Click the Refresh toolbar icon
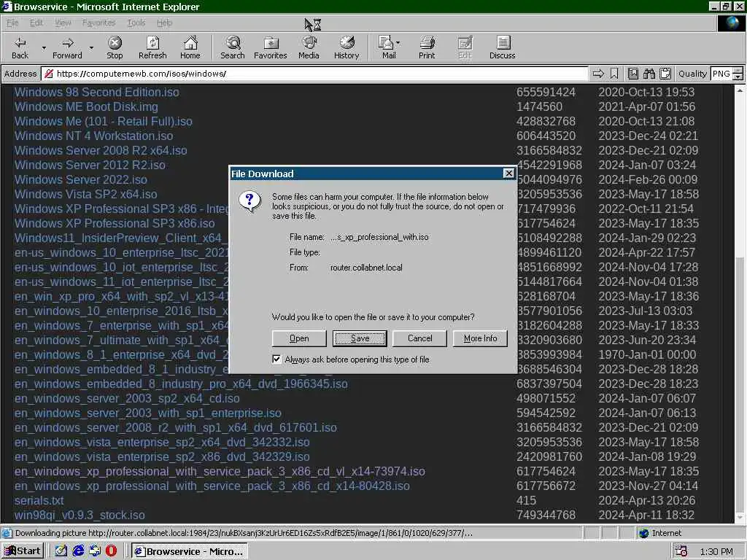Image resolution: width=747 pixels, height=560 pixels. [152, 47]
